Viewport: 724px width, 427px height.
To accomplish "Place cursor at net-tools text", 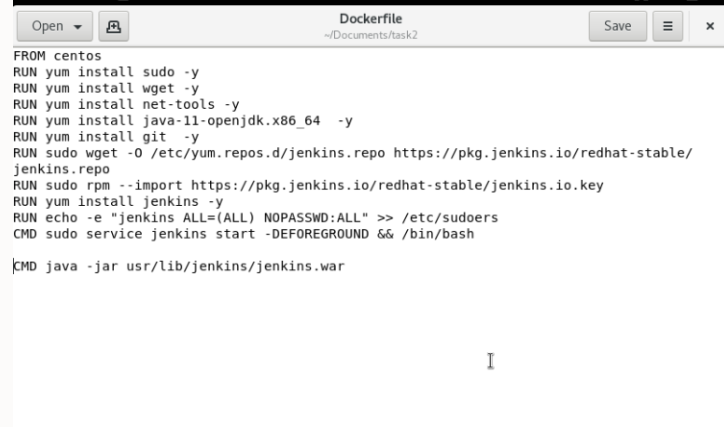I will point(179,104).
